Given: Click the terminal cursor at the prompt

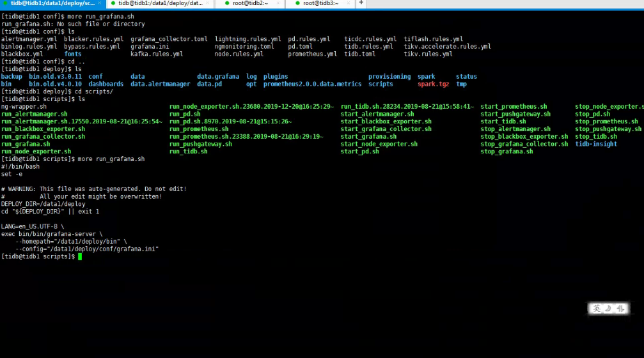Looking at the screenshot, I should click(x=80, y=256).
